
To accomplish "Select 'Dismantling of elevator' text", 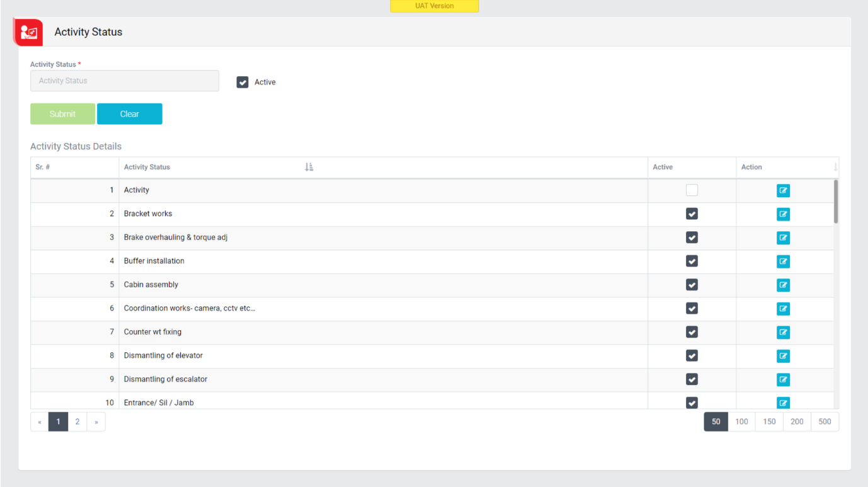I will tap(163, 355).
